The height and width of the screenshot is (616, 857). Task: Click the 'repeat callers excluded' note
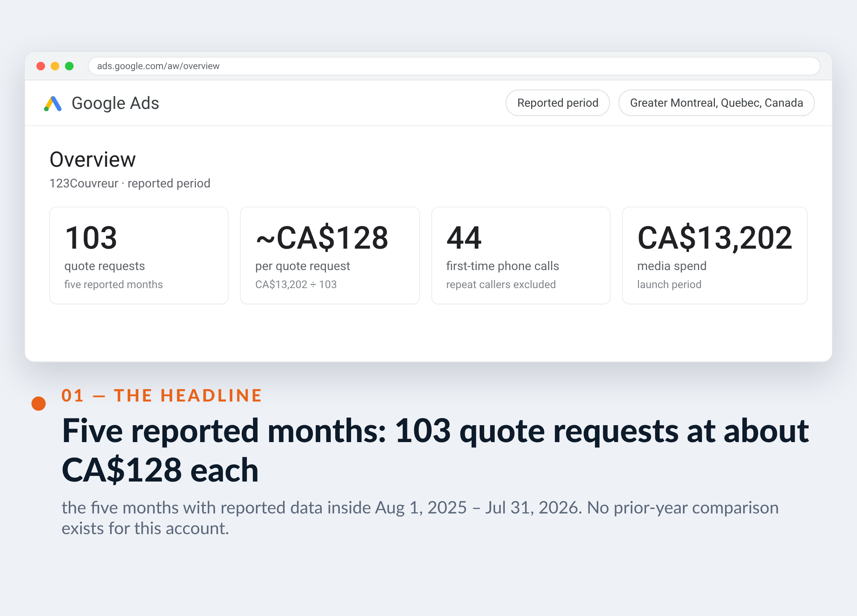501,284
